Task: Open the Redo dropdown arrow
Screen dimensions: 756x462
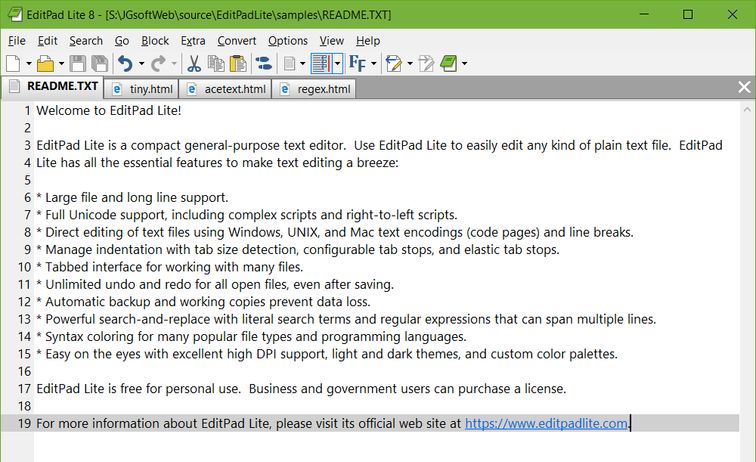Action: click(174, 64)
